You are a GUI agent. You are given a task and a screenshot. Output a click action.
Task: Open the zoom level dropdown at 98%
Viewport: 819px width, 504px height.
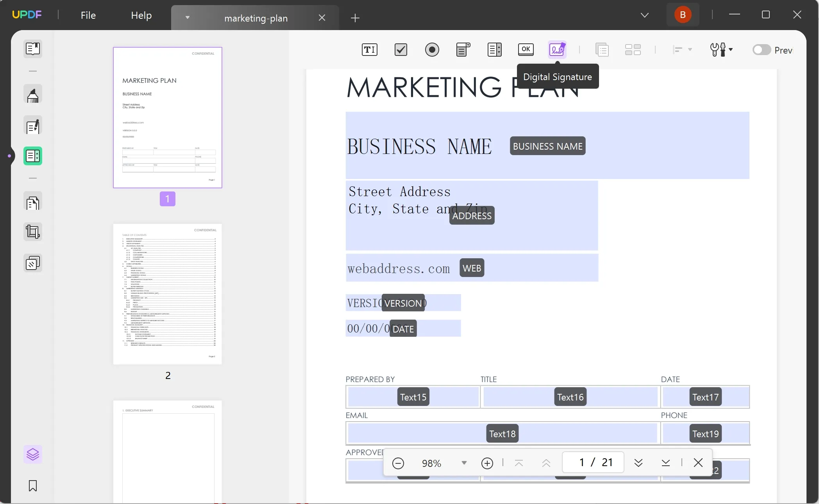pyautogui.click(x=464, y=463)
